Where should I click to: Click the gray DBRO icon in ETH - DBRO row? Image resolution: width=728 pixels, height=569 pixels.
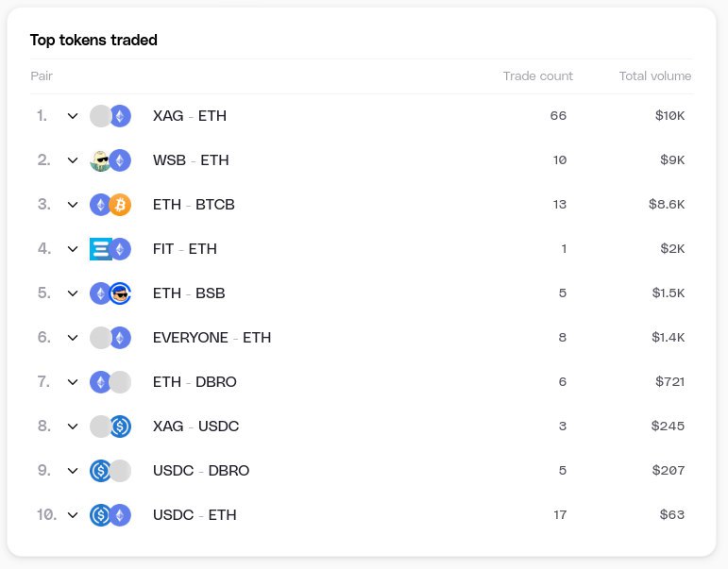[120, 382]
